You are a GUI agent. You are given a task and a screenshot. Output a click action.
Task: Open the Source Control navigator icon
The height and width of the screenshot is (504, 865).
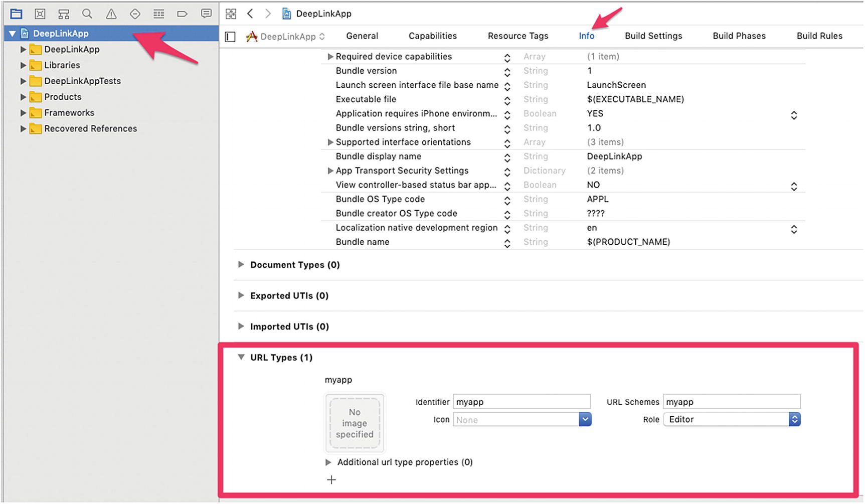tap(40, 14)
